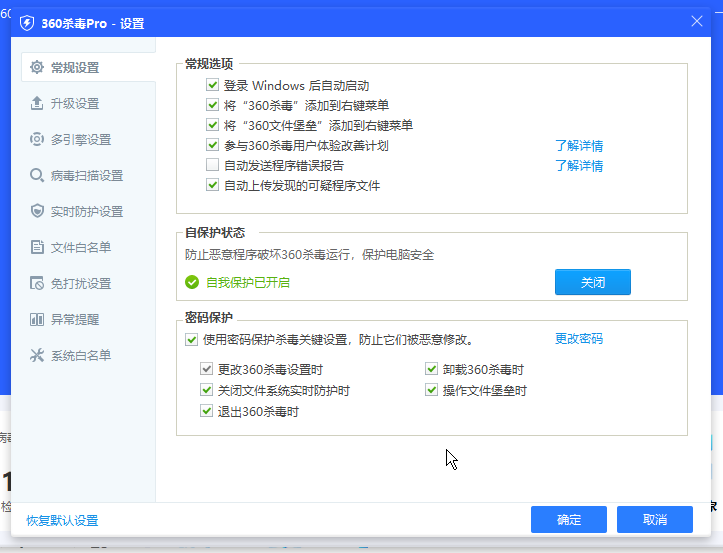Image resolution: width=723 pixels, height=553 pixels.
Task: Uncheck 自动上传发现的可疑程序文件
Action: pyautogui.click(x=212, y=185)
